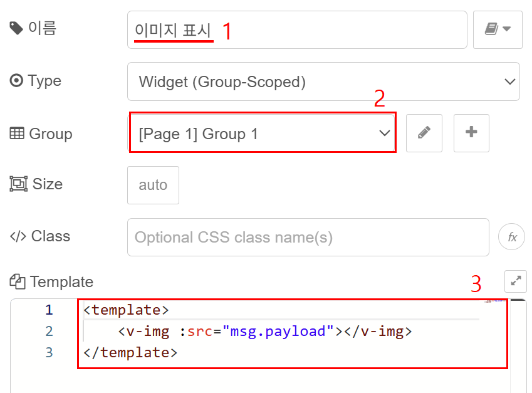Click the plus icon to add a group
The width and height of the screenshot is (532, 393).
pos(471,133)
